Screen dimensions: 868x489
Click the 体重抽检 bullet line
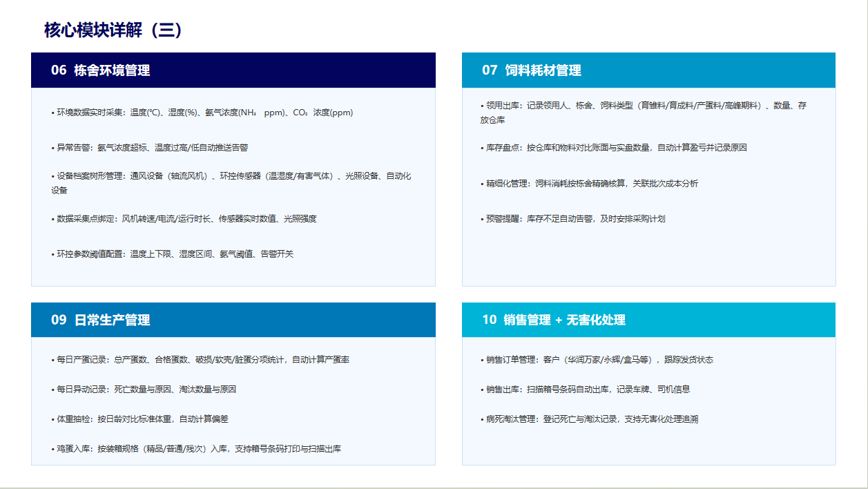[x=139, y=419]
